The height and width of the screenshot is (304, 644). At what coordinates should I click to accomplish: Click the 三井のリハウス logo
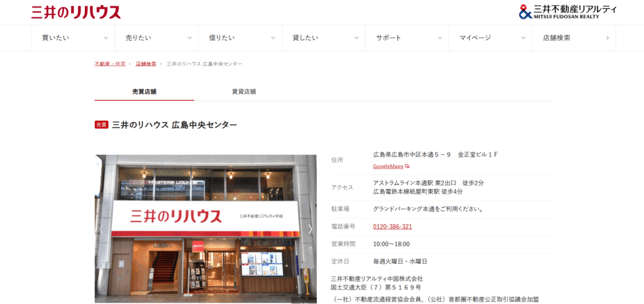pyautogui.click(x=76, y=12)
